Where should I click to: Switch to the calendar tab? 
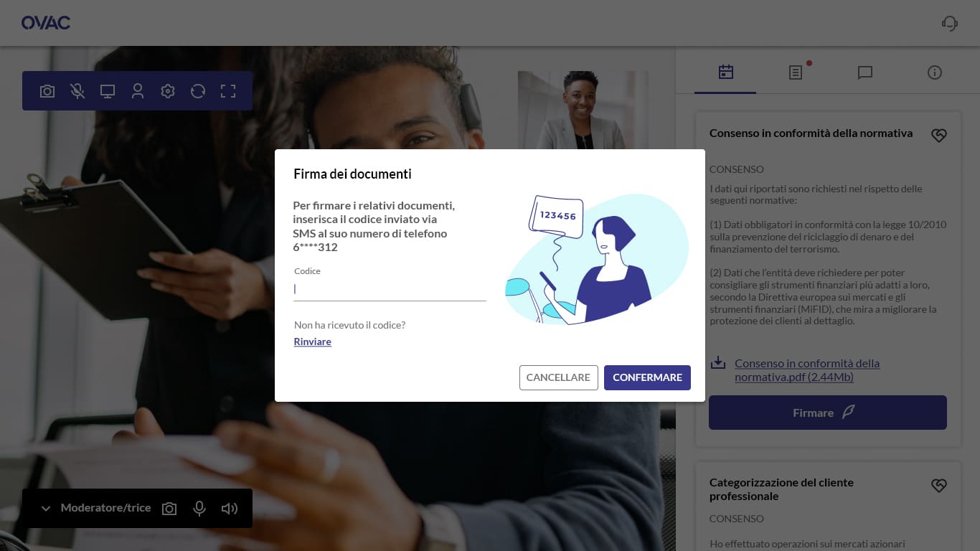pos(726,72)
